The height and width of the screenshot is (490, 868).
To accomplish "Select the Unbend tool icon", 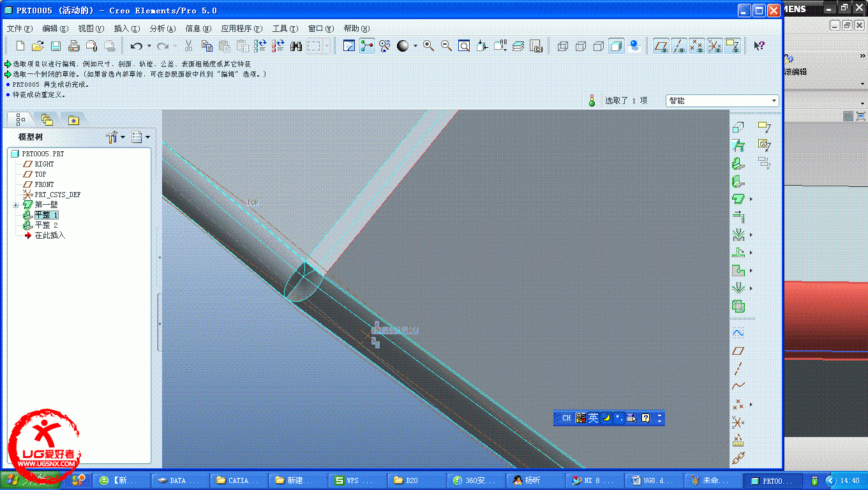I will [738, 253].
